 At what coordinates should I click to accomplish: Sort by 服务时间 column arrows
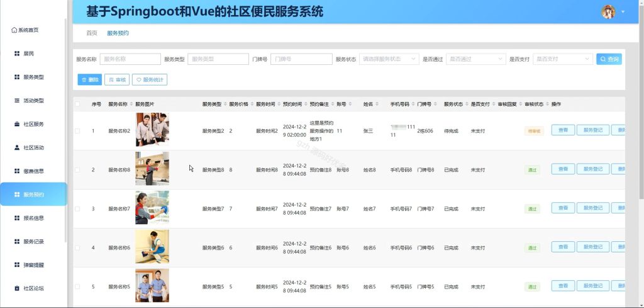click(279, 104)
